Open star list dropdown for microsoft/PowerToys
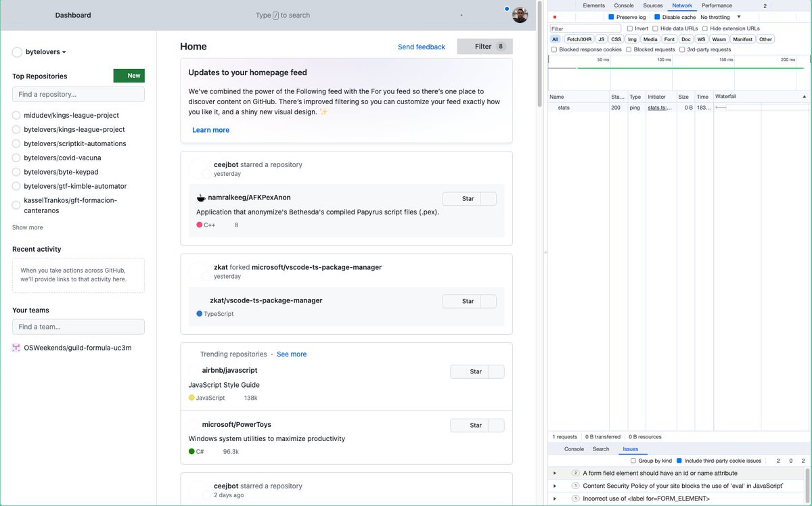This screenshot has width=812, height=506. (x=496, y=425)
